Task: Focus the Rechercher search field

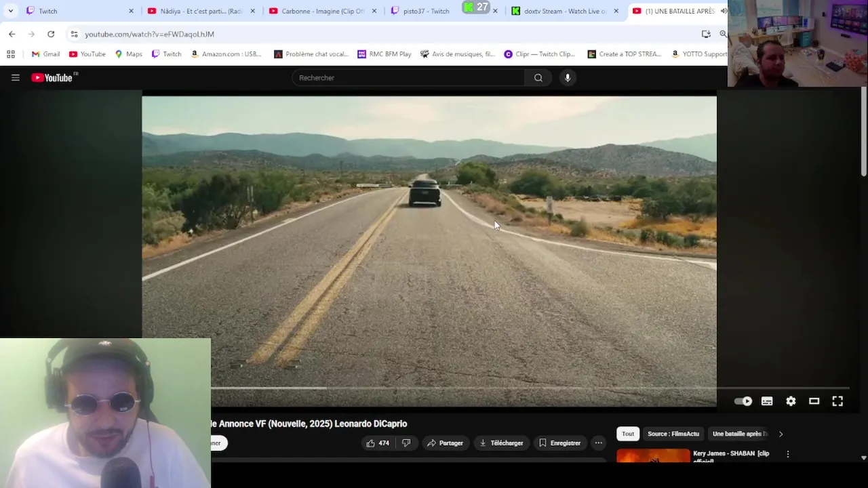Action: 410,78
